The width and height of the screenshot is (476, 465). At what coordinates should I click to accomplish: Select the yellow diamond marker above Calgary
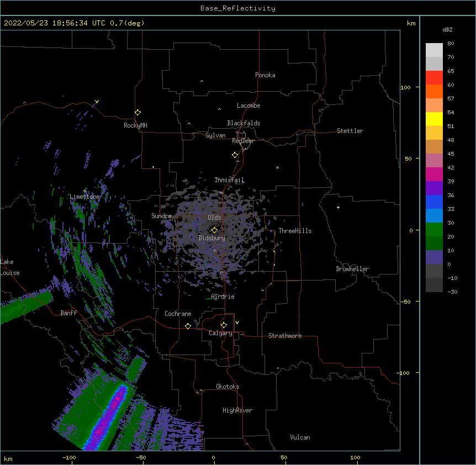point(224,325)
